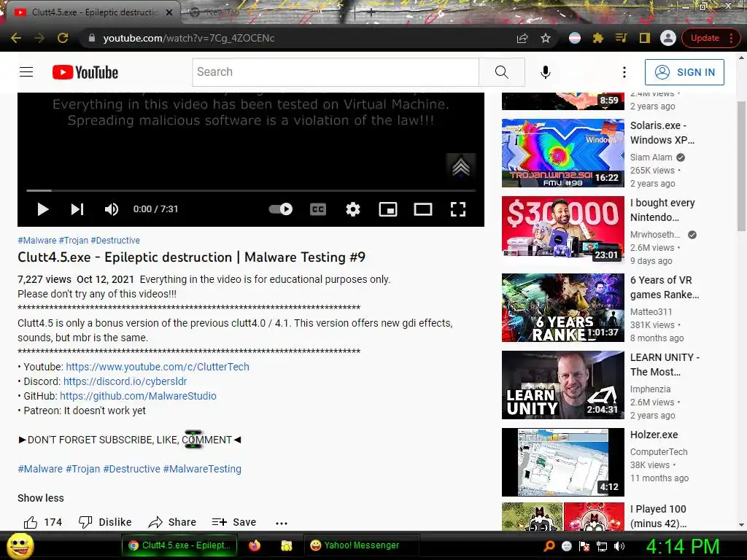This screenshot has width=747, height=560.
Task: Open the Solaris.exe video thumbnail
Action: [x=562, y=153]
